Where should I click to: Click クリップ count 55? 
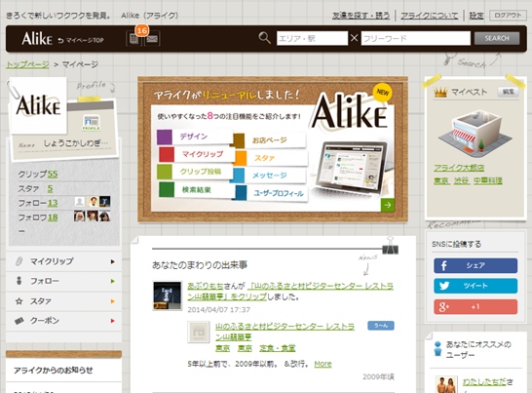[x=53, y=175]
